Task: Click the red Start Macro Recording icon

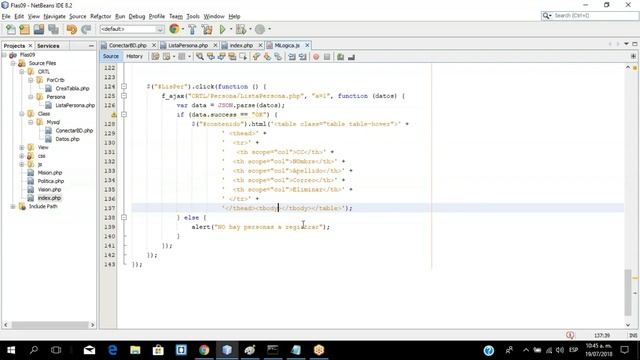Action: pyautogui.click(x=316, y=57)
